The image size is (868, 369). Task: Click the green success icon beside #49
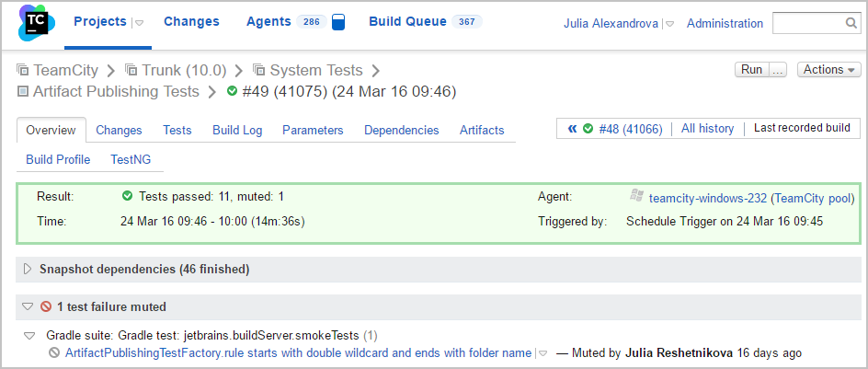tap(232, 91)
